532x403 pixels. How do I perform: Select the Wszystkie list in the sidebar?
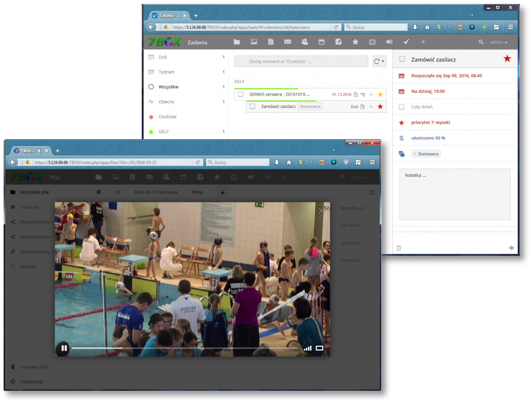(168, 87)
